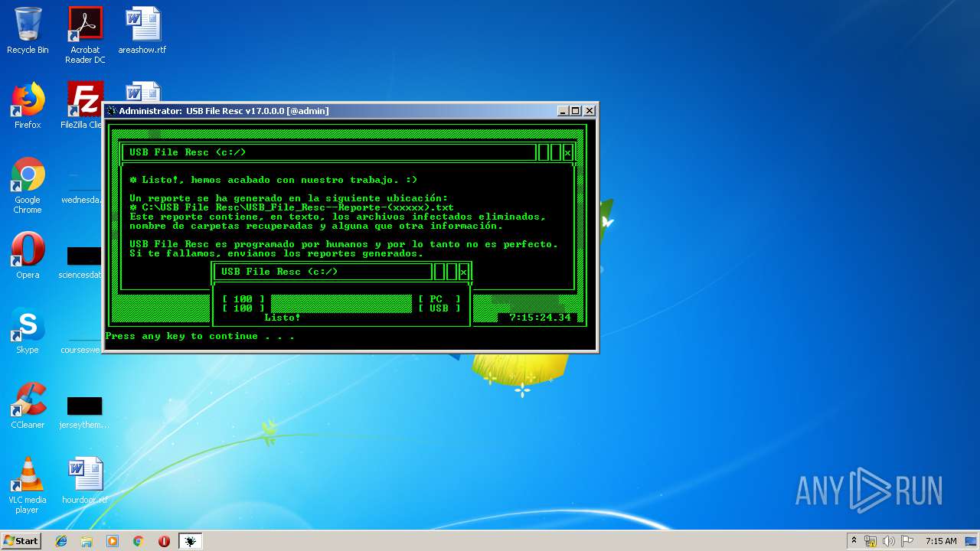Open the network tray icon
This screenshot has height=551, width=980.
point(871,541)
